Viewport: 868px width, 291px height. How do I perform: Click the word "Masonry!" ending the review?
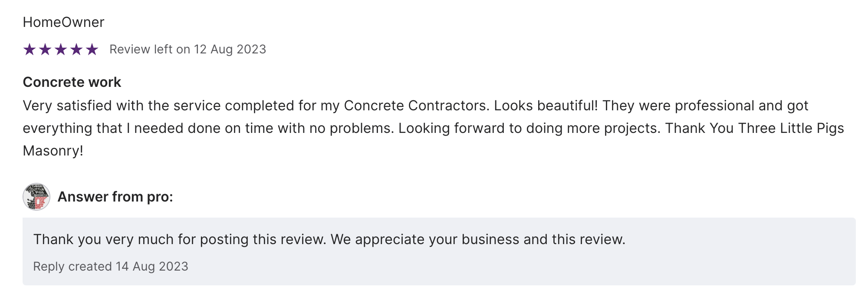pos(53,151)
